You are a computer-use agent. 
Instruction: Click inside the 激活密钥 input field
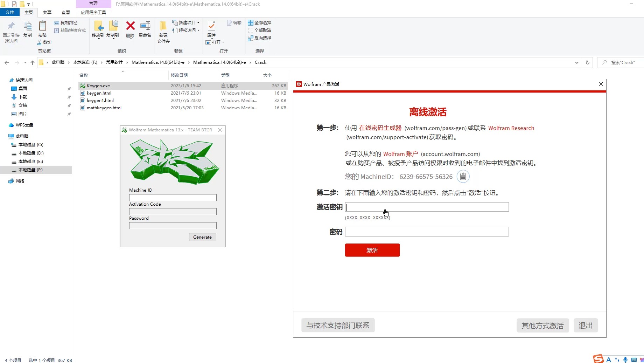426,207
